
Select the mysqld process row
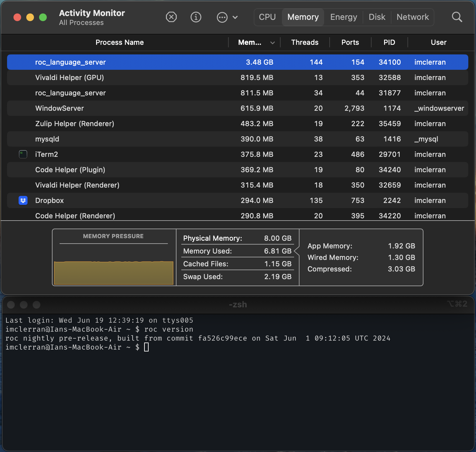[x=238, y=139]
